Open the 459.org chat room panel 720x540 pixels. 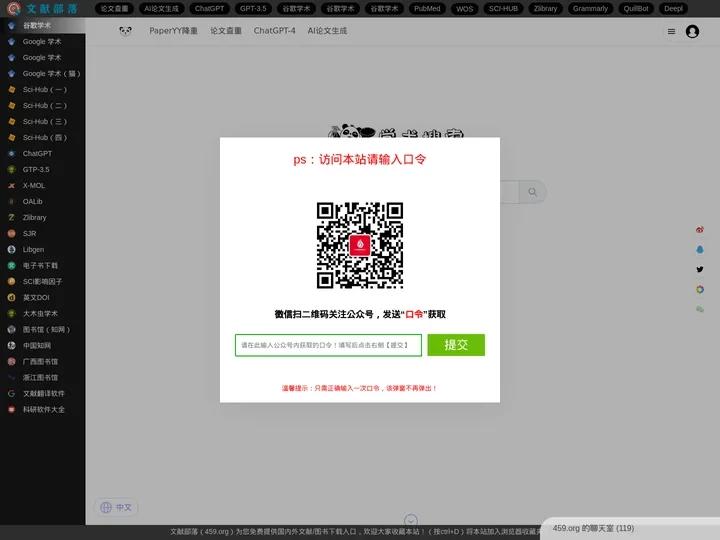630,529
